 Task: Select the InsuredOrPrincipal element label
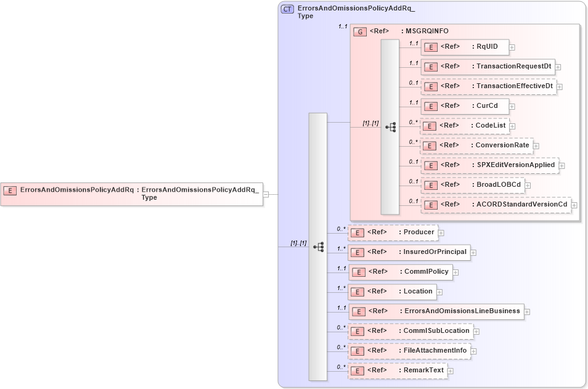pos(433,252)
